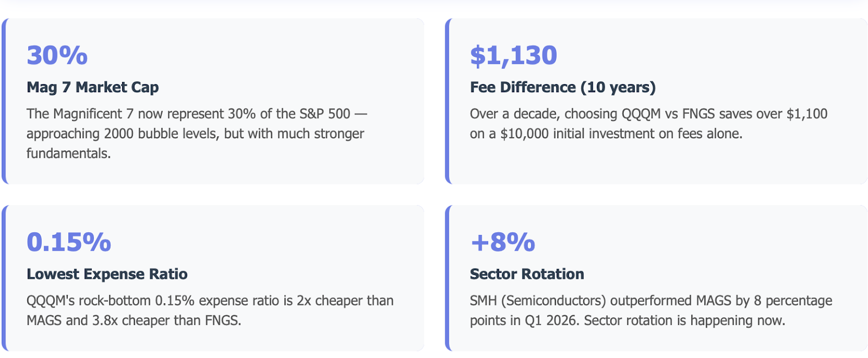
Task: Click the 'approaching 2000 bubble levels' text line
Action: point(195,133)
